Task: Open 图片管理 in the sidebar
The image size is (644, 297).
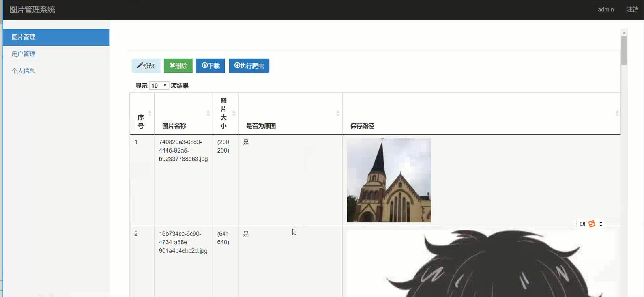Action: (x=56, y=37)
